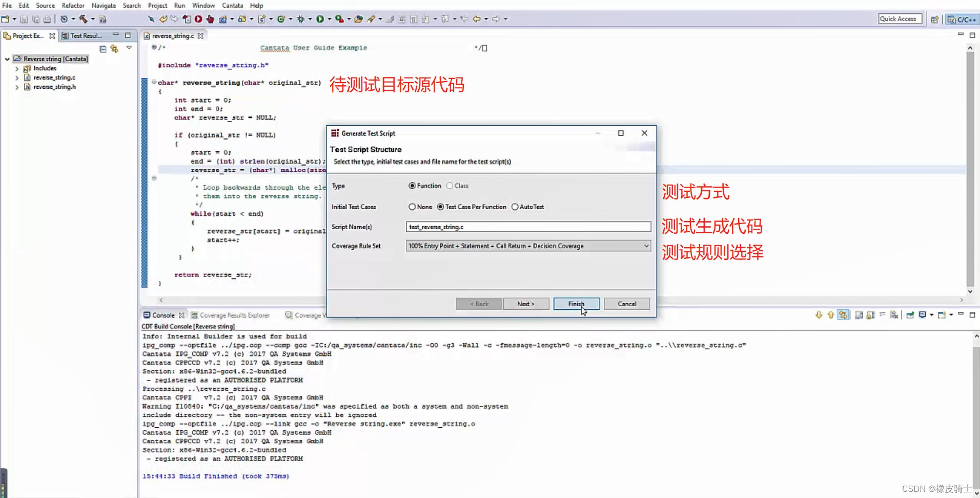Click the Quick Access search field

(900, 19)
